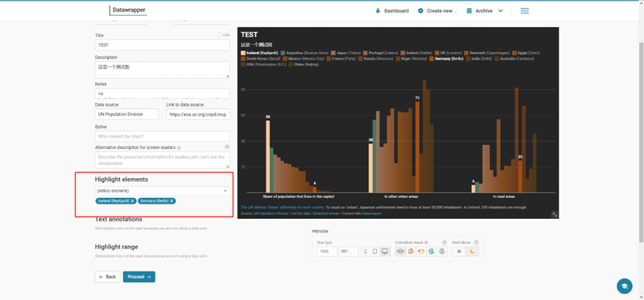
Task: Select the fourth colorblind check (blue-green dots)
Action: [431, 252]
